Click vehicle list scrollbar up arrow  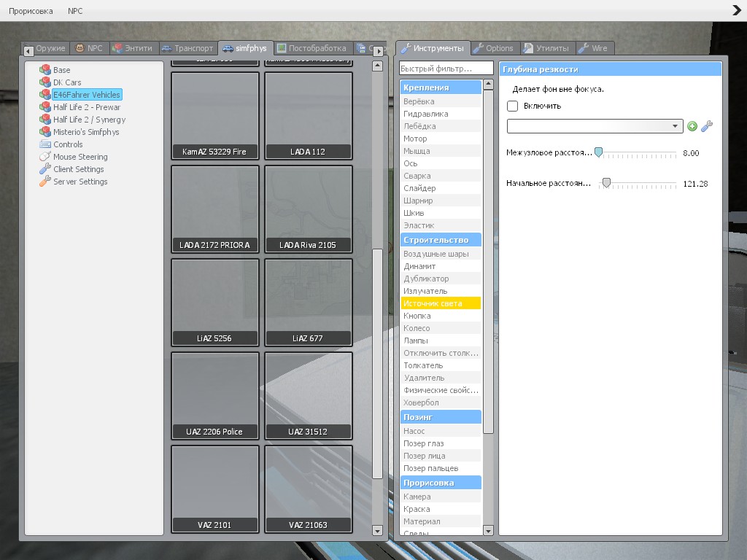coord(377,66)
